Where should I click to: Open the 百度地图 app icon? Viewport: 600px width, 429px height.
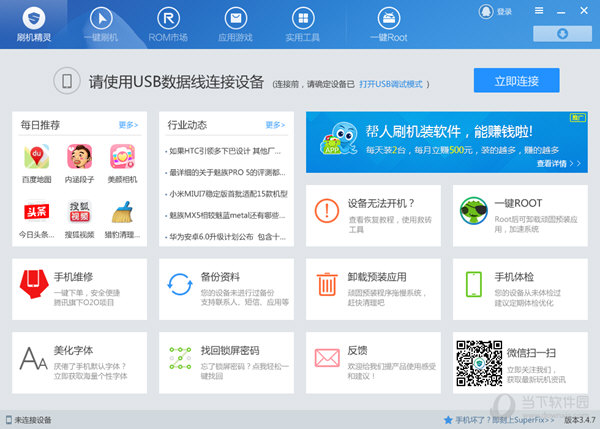point(37,162)
